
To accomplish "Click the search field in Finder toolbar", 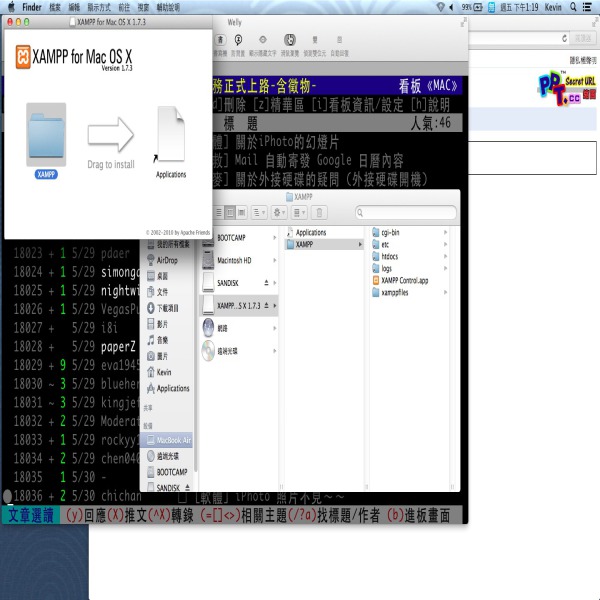I will click(406, 212).
